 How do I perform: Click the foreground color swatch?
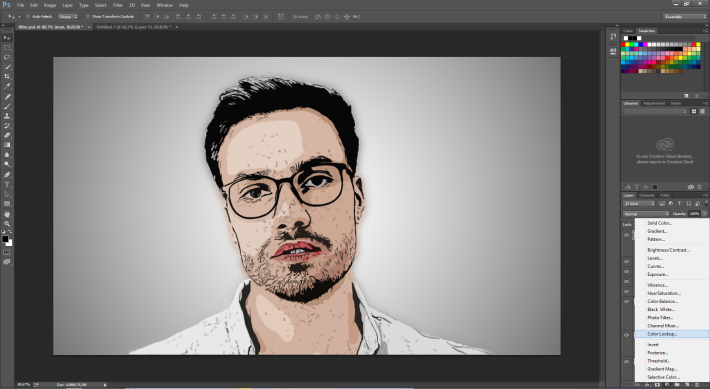coord(5,239)
